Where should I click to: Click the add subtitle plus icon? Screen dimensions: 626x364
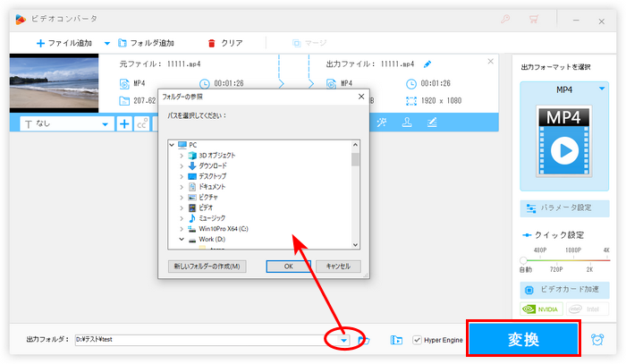pyautogui.click(x=124, y=124)
